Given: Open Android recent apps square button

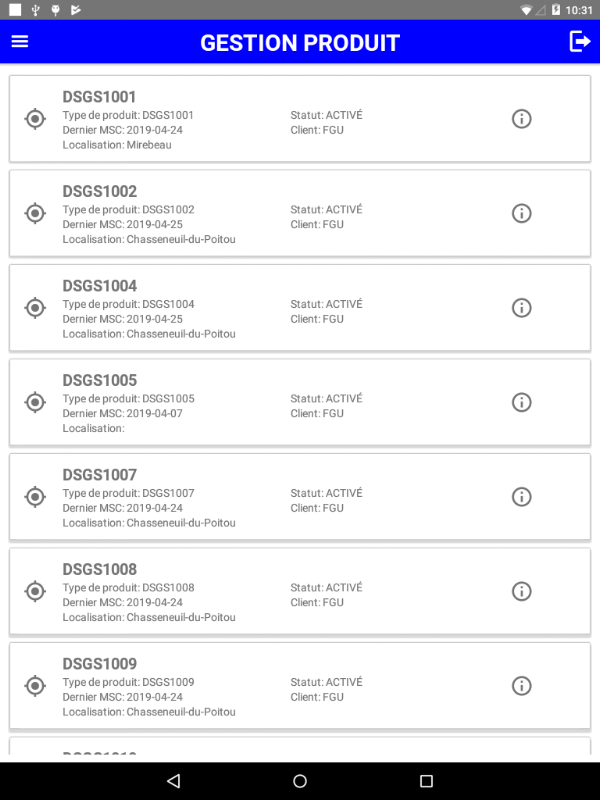Looking at the screenshot, I should (426, 781).
